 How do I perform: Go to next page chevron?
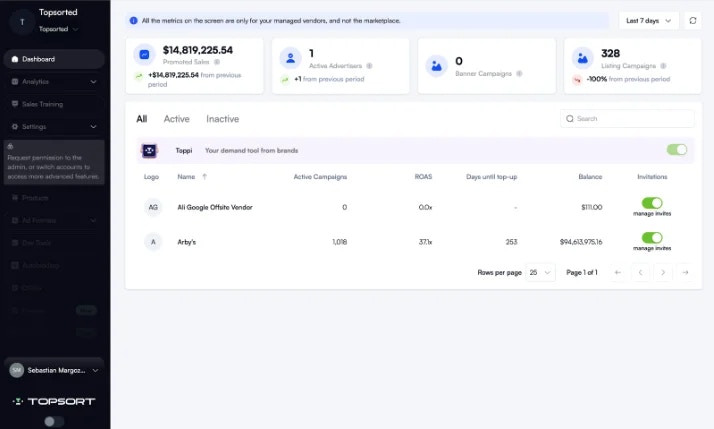point(663,272)
